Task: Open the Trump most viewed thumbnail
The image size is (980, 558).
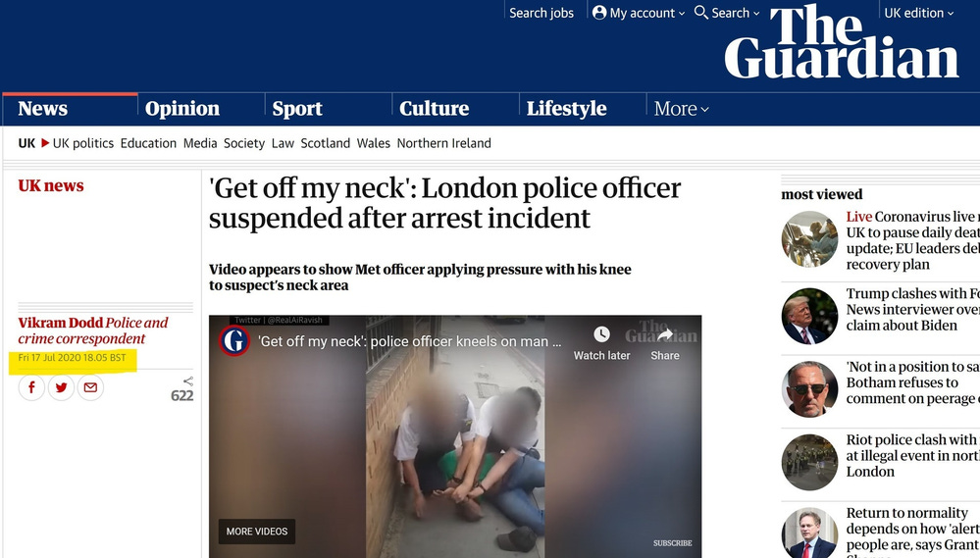Action: click(x=809, y=316)
